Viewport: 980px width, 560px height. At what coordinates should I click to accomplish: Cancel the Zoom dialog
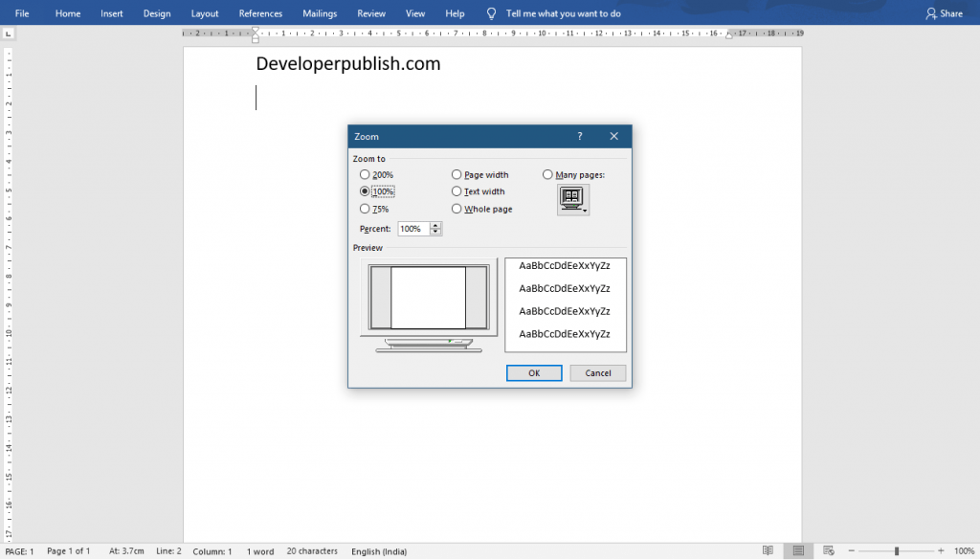point(597,373)
